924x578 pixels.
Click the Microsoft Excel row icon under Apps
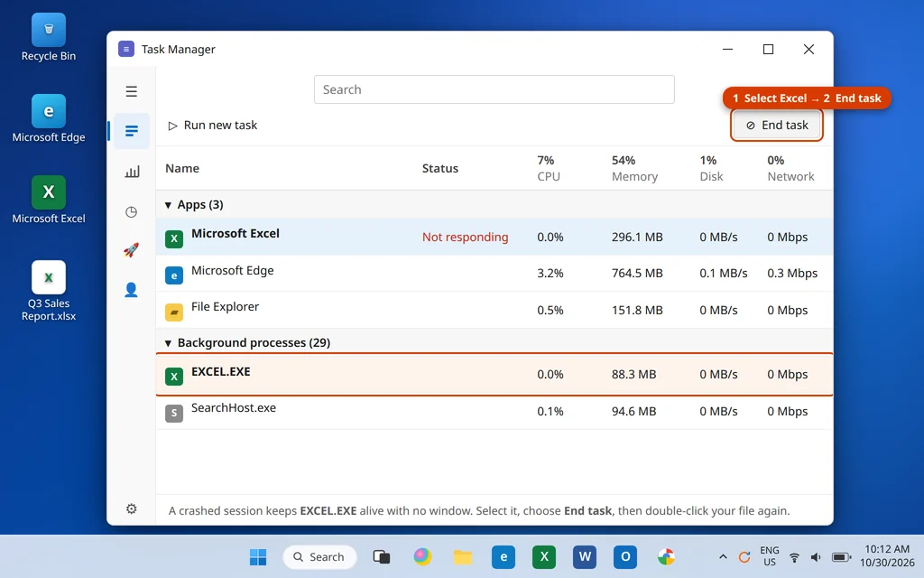[174, 238]
